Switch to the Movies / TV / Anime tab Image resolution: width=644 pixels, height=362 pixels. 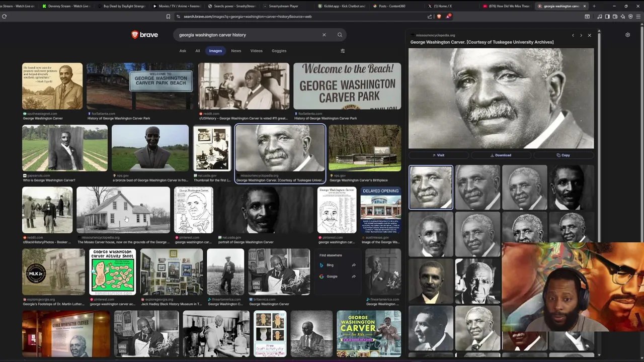[x=176, y=6]
